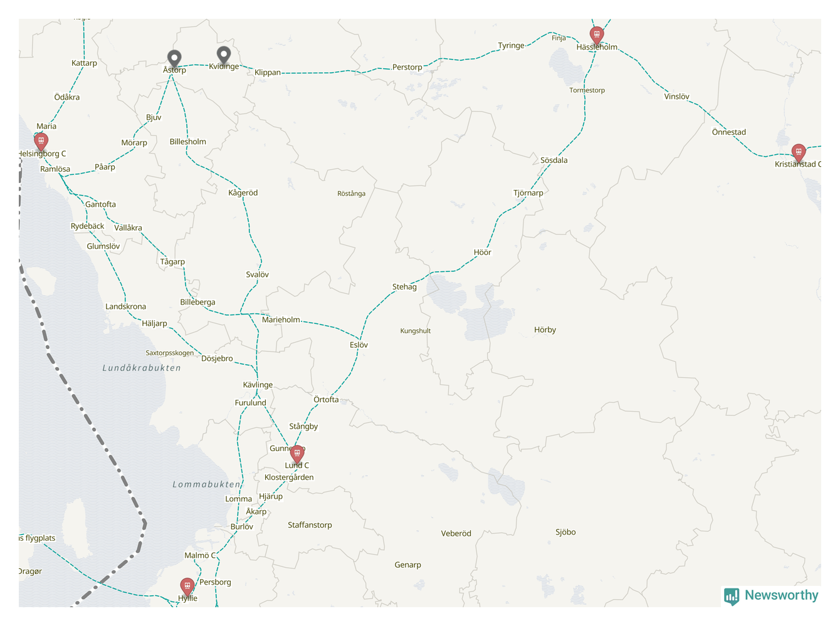840x626 pixels.
Task: Click the Stångby town label
Action: click(303, 427)
